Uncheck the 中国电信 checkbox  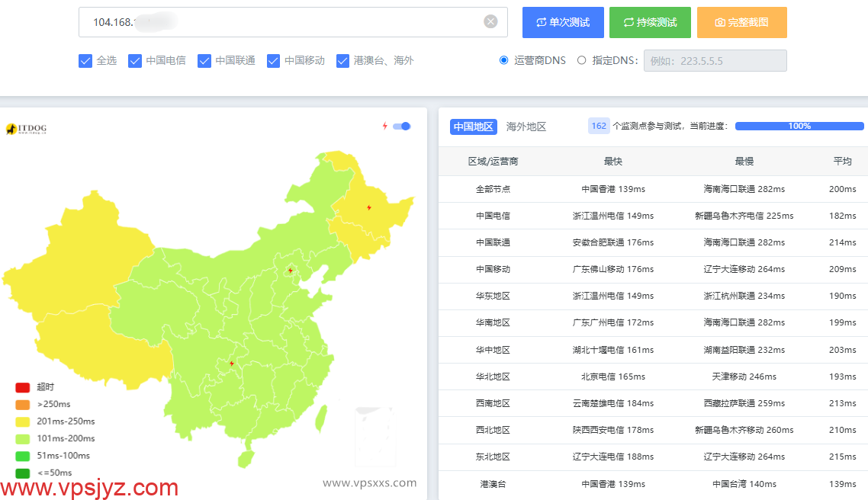135,61
